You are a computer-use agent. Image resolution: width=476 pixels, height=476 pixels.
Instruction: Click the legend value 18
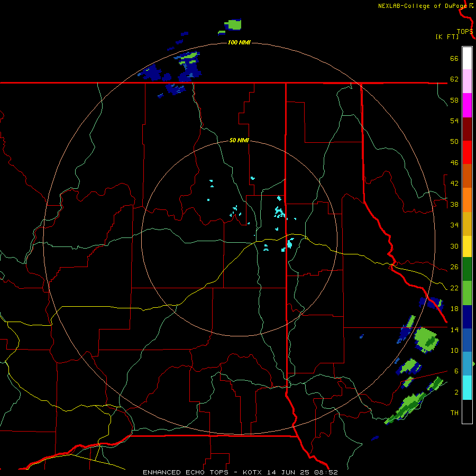pos(454,308)
